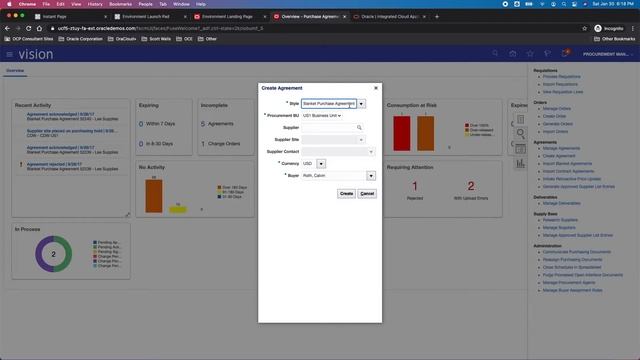Click Manage Orders link
Screen dimensions: 640x360
[557, 109]
